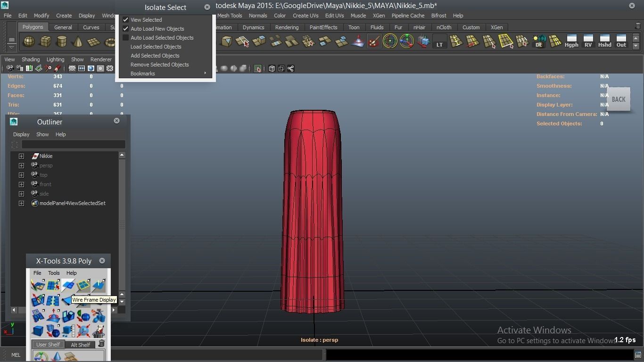
Task: Click the LT shelf button
Action: [439, 41]
